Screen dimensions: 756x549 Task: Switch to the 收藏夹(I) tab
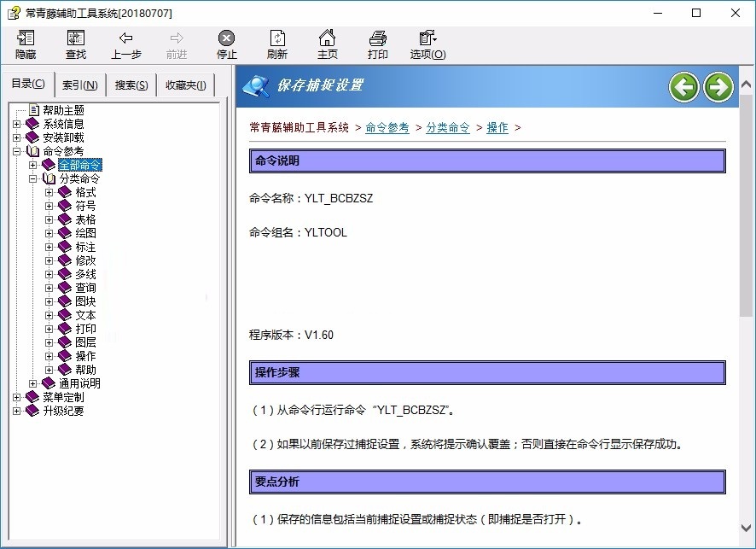point(186,85)
